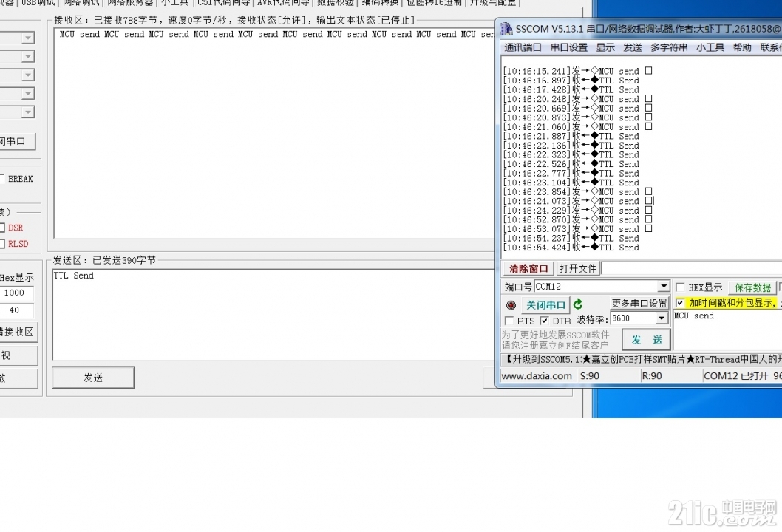Click the log line timestamped 10:46:16.897

[x=571, y=81]
